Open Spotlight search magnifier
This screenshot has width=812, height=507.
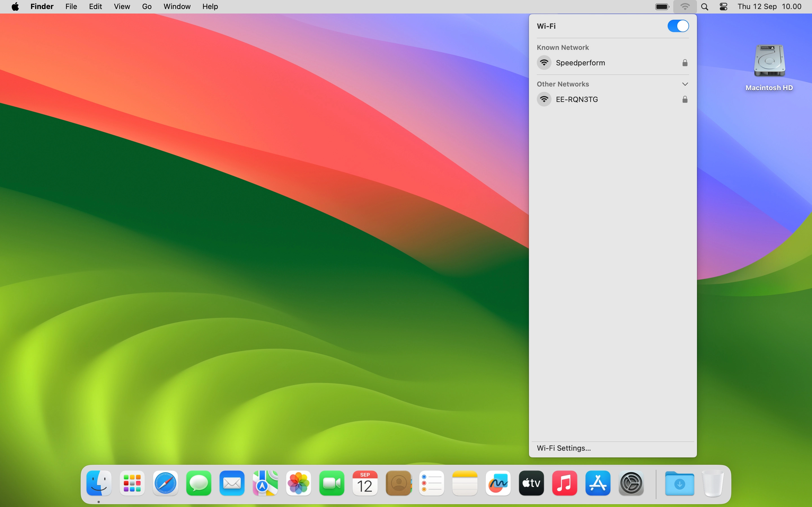[705, 7]
